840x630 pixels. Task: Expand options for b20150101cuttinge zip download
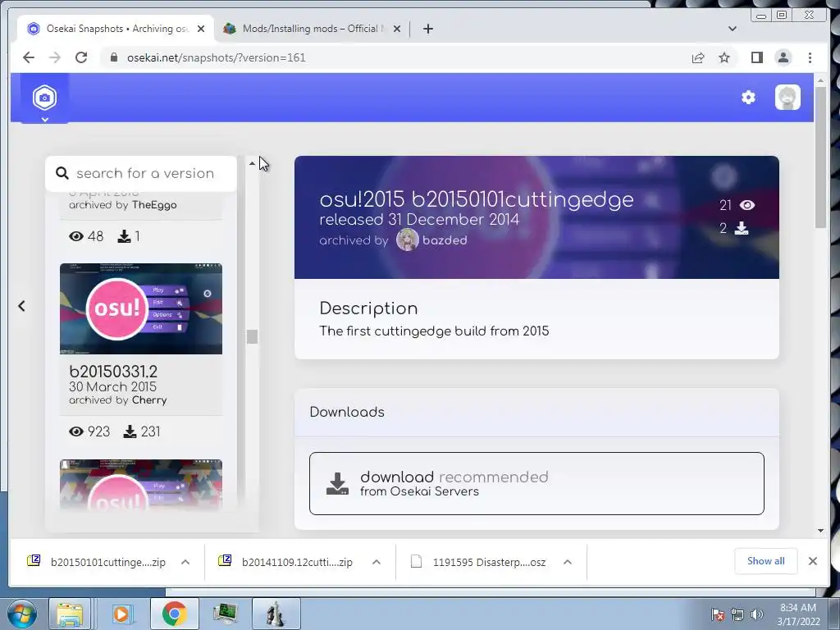[185, 562]
